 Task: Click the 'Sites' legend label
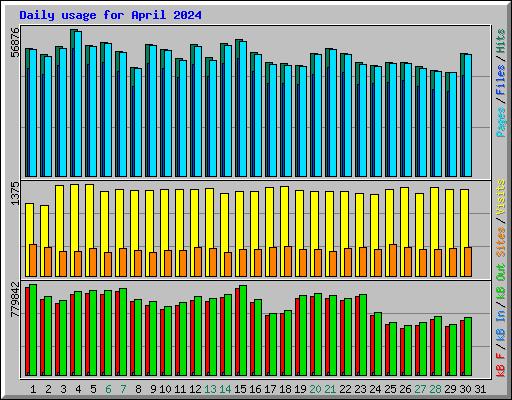pos(500,242)
